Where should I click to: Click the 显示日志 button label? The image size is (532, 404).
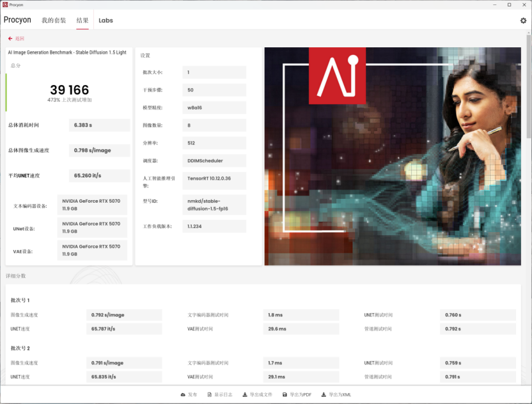pyautogui.click(x=224, y=395)
